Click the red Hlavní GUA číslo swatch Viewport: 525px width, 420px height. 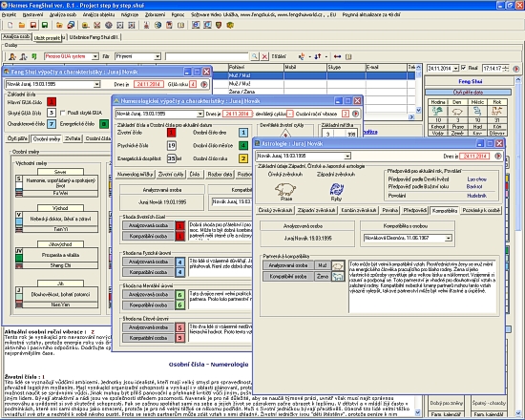point(52,101)
